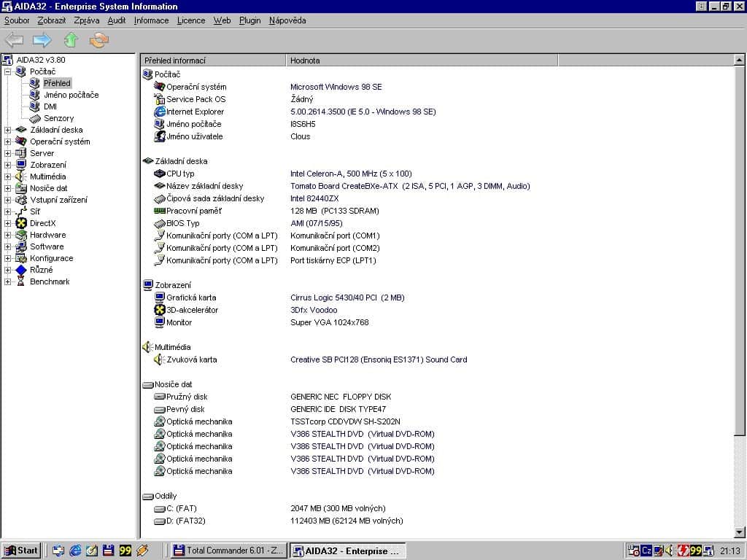
Task: Click the Cz keyboard language tray indicator
Action: [646, 551]
